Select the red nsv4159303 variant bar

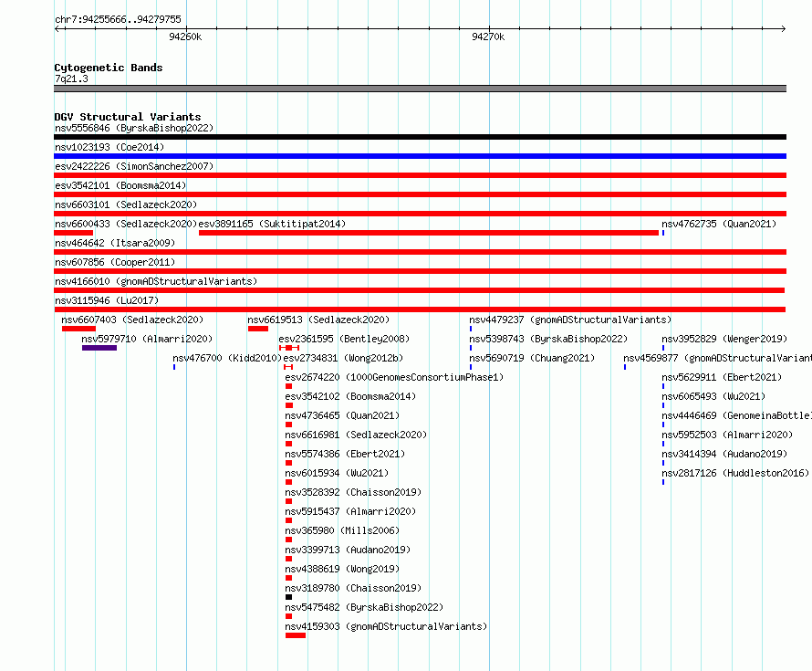click(x=296, y=635)
